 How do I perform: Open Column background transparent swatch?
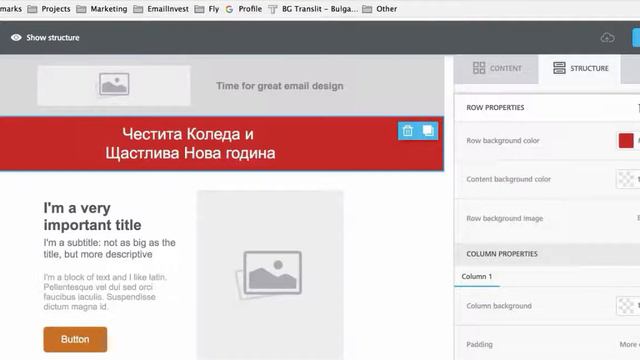coord(626,306)
